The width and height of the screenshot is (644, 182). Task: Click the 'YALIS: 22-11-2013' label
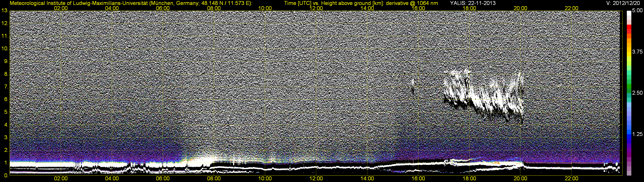point(473,3)
